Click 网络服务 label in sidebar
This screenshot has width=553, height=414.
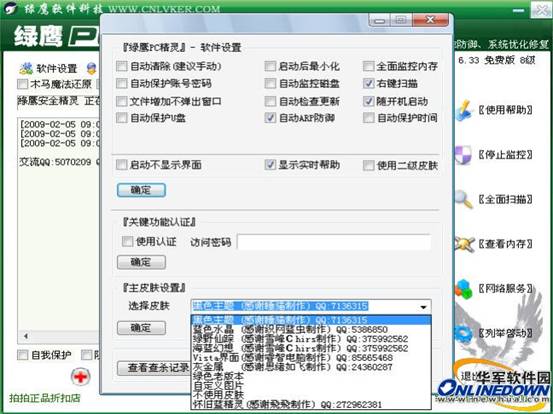point(505,288)
